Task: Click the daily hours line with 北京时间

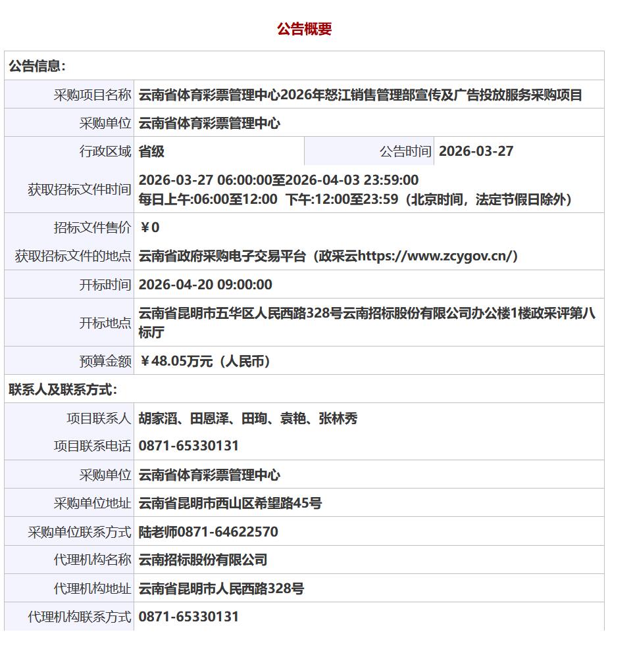Action: tap(357, 199)
